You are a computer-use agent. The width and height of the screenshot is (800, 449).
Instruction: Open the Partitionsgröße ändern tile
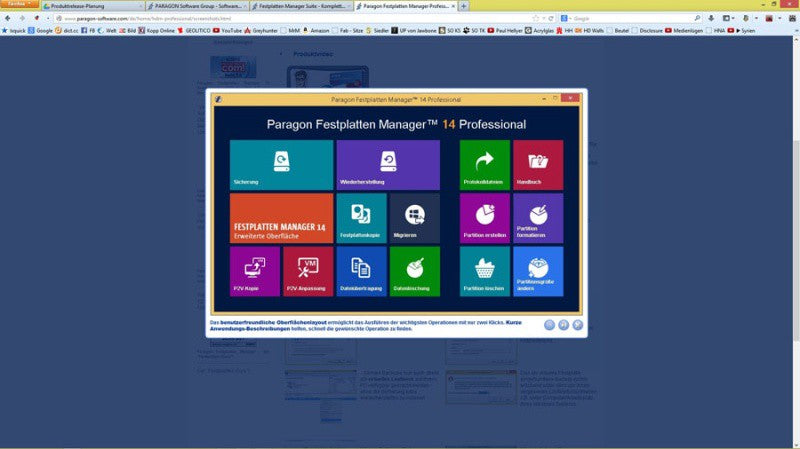click(538, 271)
